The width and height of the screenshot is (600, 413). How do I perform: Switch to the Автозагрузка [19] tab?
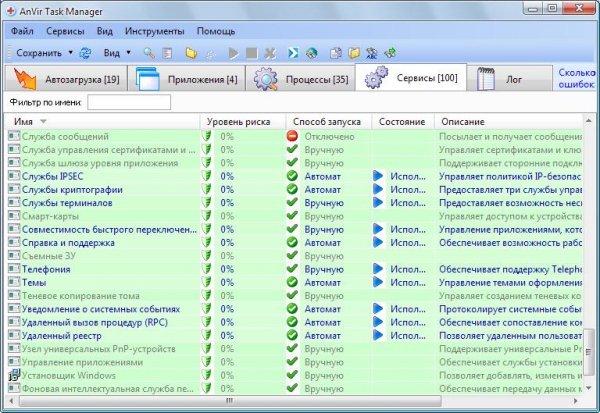tap(66, 79)
